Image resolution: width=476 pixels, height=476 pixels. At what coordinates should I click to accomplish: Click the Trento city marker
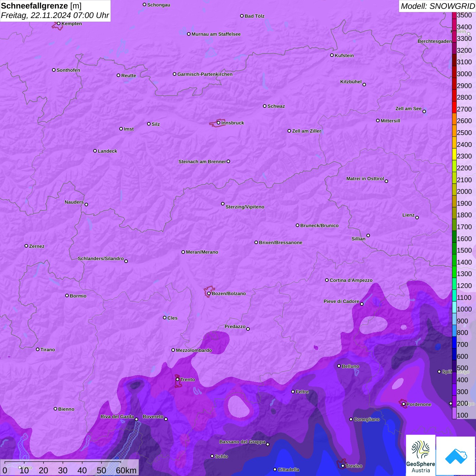coord(177,379)
